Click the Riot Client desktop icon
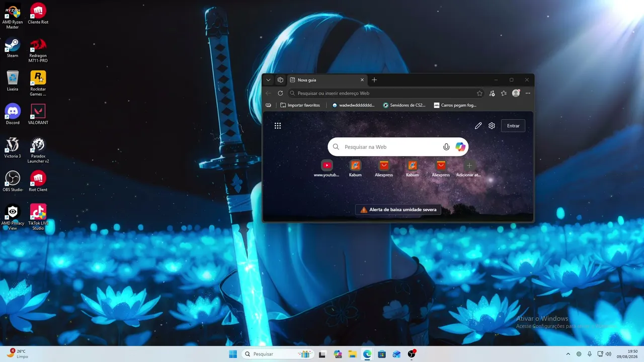The height and width of the screenshot is (362, 644). pos(38,182)
